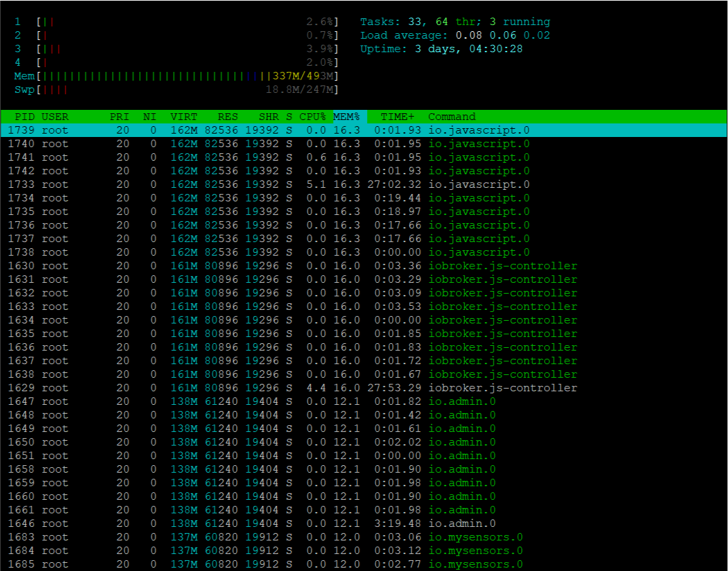Image resolution: width=728 pixels, height=571 pixels.
Task: Click the Command column header
Action: [x=452, y=117]
